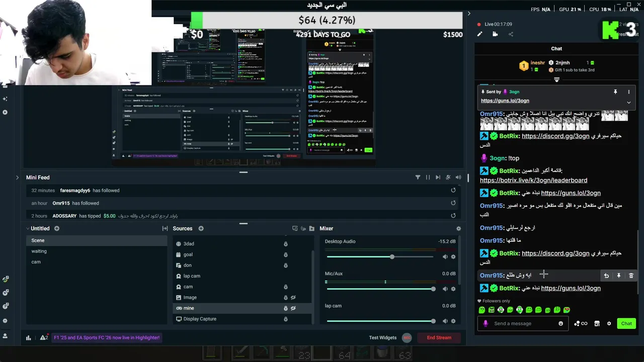Collapse the chat panel arrow

pos(469,14)
